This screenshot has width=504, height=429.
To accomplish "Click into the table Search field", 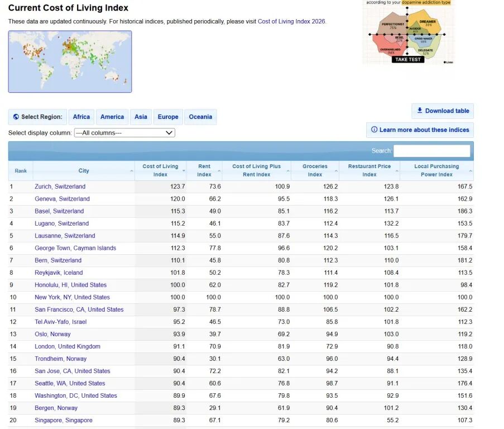I will [431, 151].
